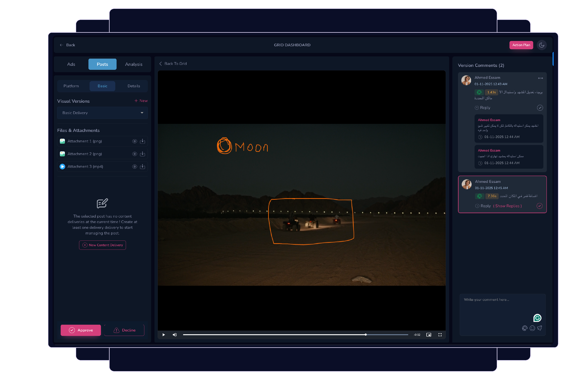Insert an emoji into the comment
588x380 pixels.
point(532,328)
